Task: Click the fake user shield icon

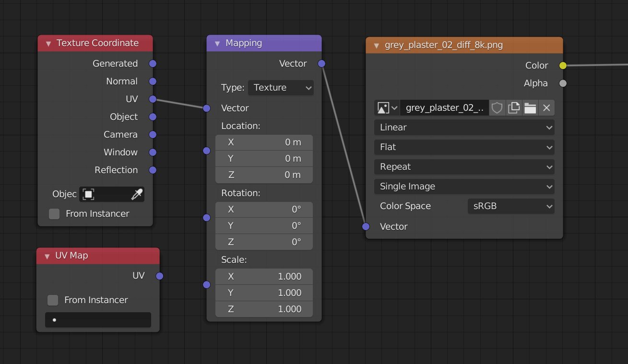Action: point(497,108)
